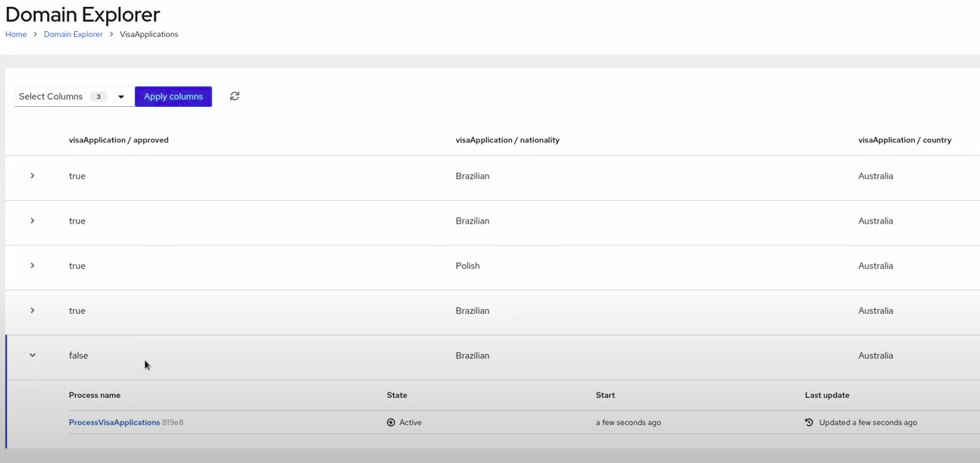Open the Domain Explorer breadcrumb link
This screenshot has height=463, width=980.
(x=73, y=34)
